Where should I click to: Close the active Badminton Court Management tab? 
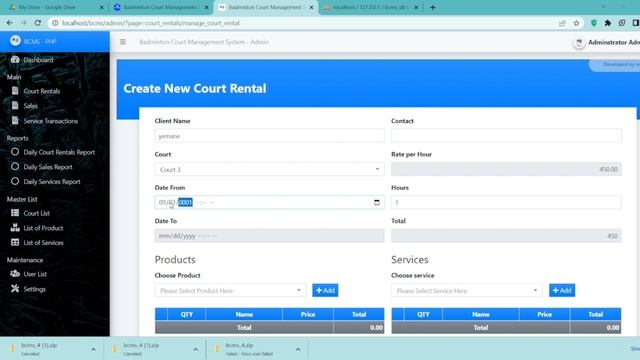[311, 7]
